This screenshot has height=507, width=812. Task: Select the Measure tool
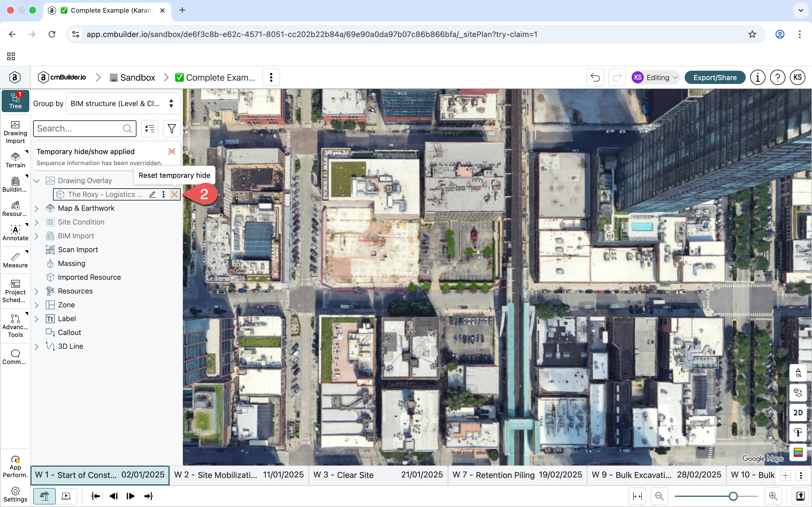[15, 260]
